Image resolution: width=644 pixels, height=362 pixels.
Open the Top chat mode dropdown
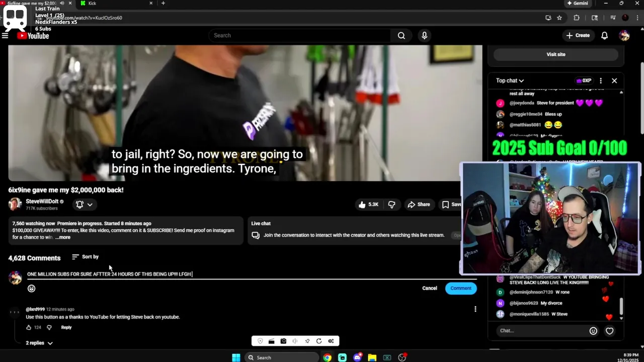click(x=510, y=80)
